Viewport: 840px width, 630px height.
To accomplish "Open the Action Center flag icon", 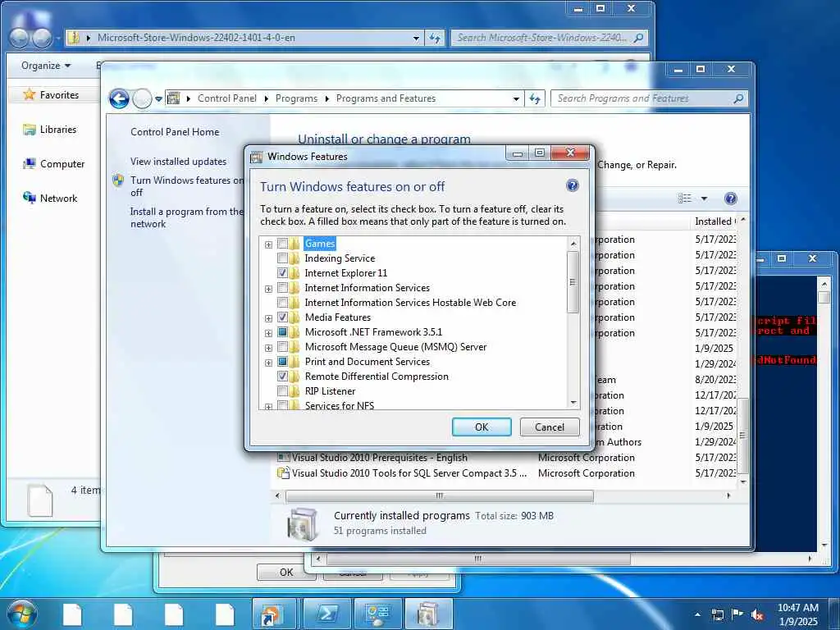I will click(737, 614).
